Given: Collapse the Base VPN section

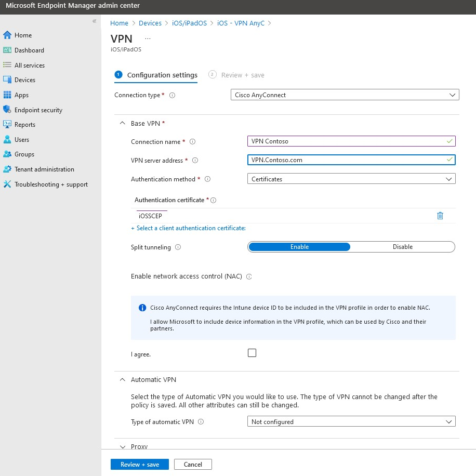Looking at the screenshot, I should tap(123, 123).
